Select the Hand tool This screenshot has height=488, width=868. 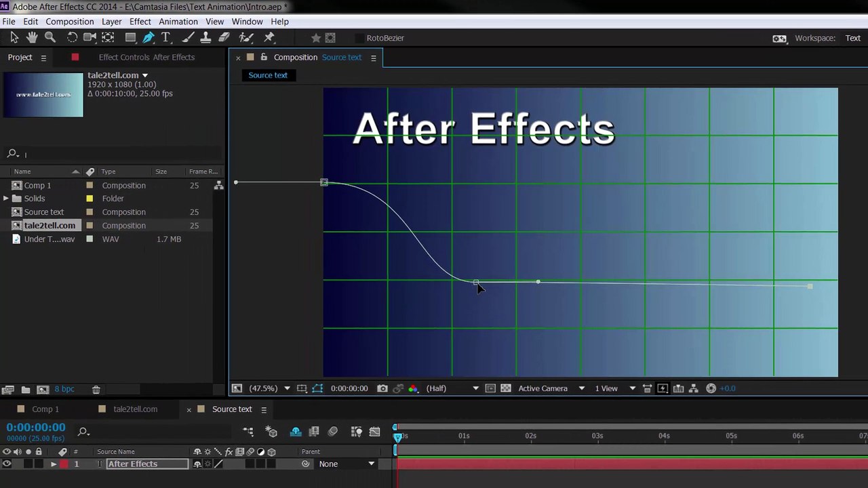coord(32,38)
